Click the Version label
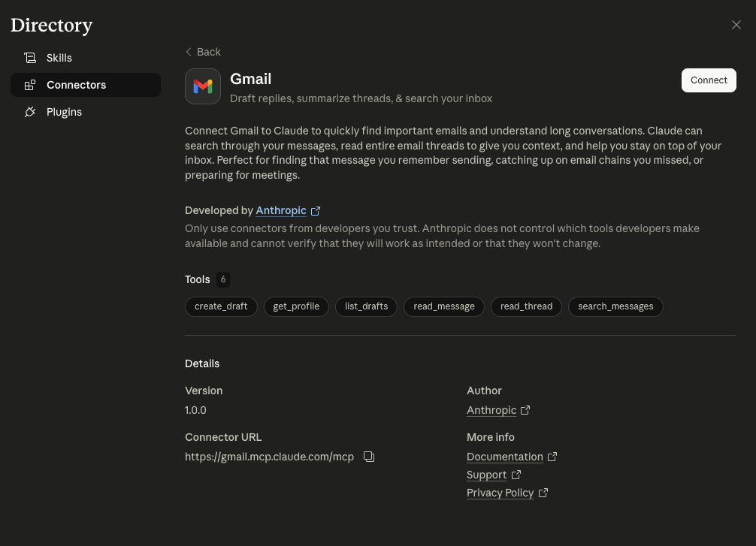756x546 pixels. (x=204, y=391)
